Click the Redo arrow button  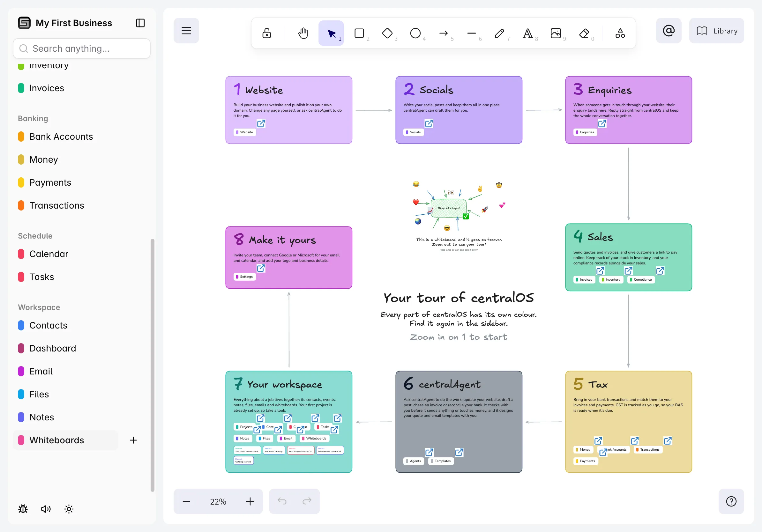click(x=307, y=501)
